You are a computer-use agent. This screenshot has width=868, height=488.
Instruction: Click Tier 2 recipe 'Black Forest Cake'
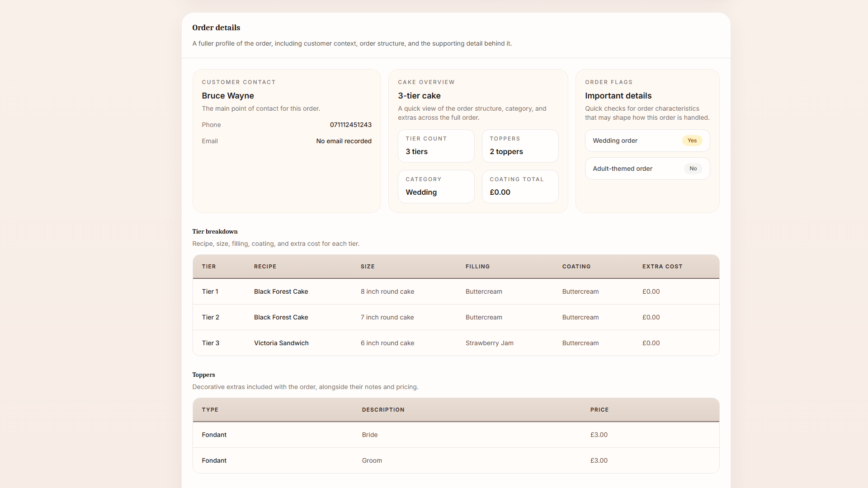click(x=281, y=317)
